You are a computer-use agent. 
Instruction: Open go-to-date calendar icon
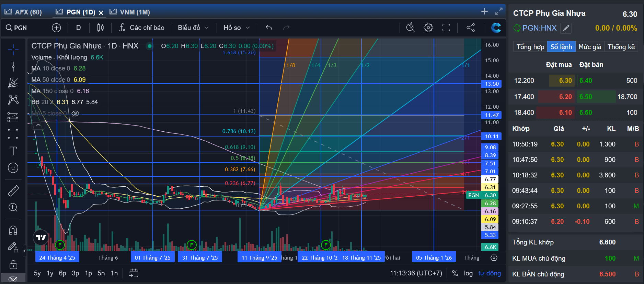coord(134,273)
